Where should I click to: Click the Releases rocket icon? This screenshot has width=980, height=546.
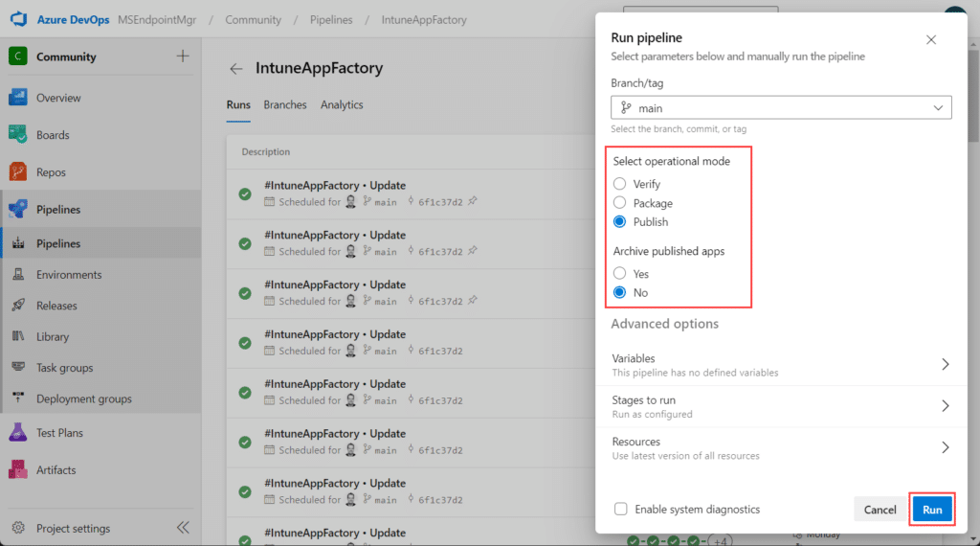18,306
